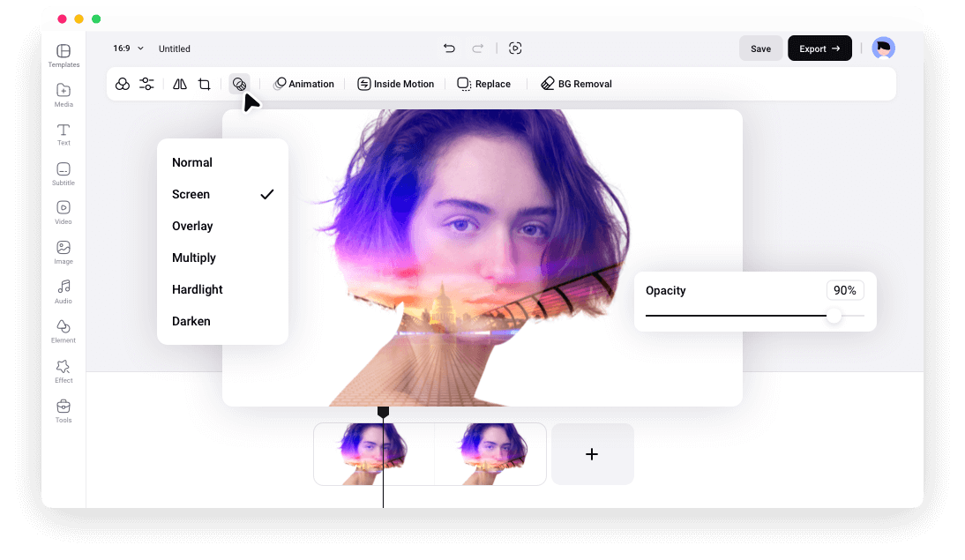
Task: Open the filter circles icon in toolbar
Action: (x=123, y=84)
